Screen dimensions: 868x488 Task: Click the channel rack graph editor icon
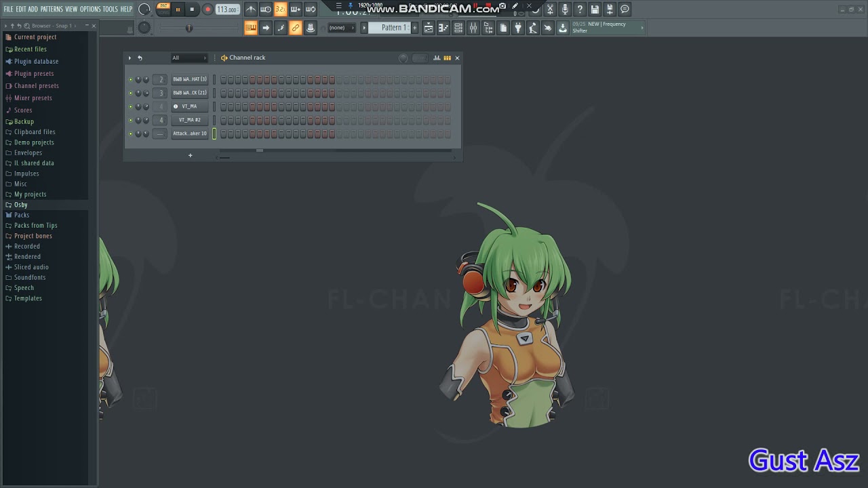(437, 58)
